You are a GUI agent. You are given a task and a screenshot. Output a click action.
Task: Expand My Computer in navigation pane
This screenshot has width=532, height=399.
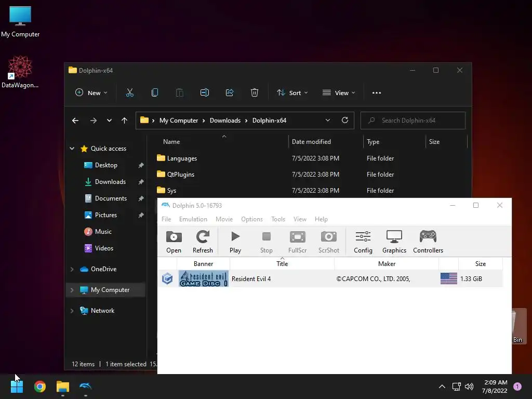tap(72, 290)
